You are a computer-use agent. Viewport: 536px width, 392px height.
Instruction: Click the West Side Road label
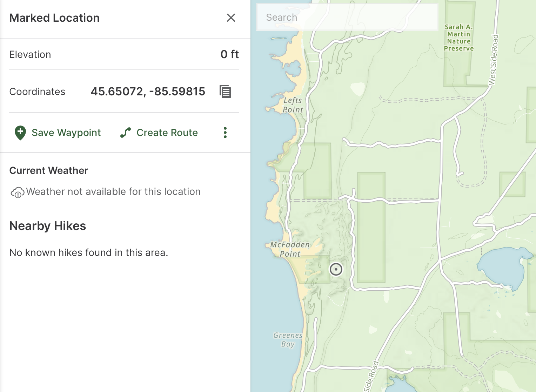(x=493, y=60)
